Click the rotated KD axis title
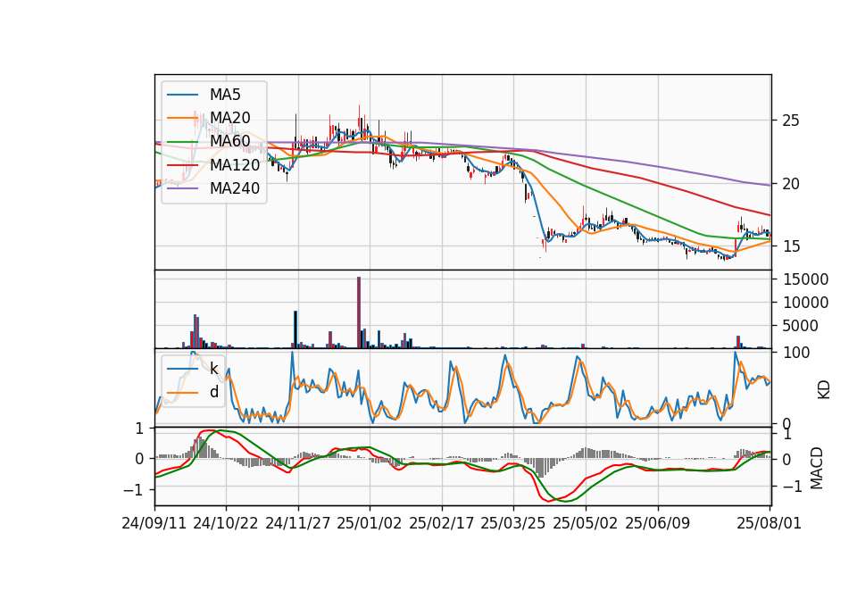The image size is (857, 616). [824, 390]
